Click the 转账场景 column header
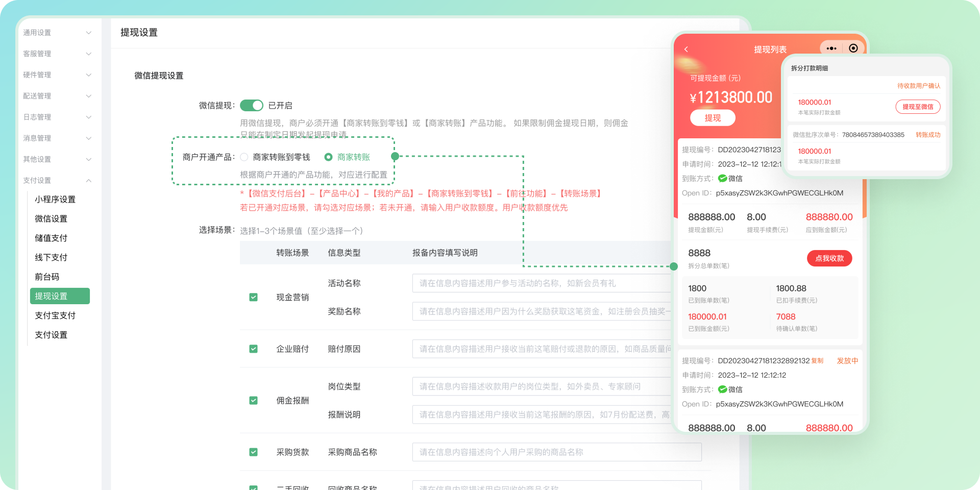980x490 pixels. (292, 253)
